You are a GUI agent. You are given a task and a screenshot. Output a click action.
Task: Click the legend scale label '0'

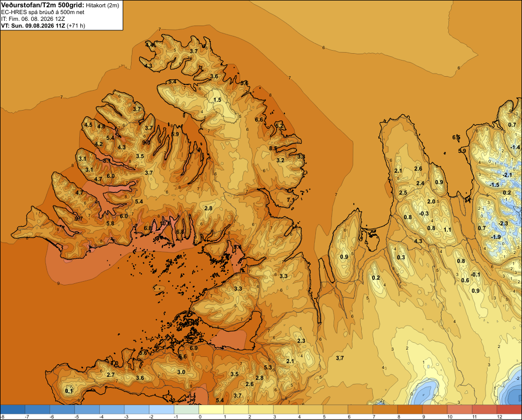[x=200, y=417]
